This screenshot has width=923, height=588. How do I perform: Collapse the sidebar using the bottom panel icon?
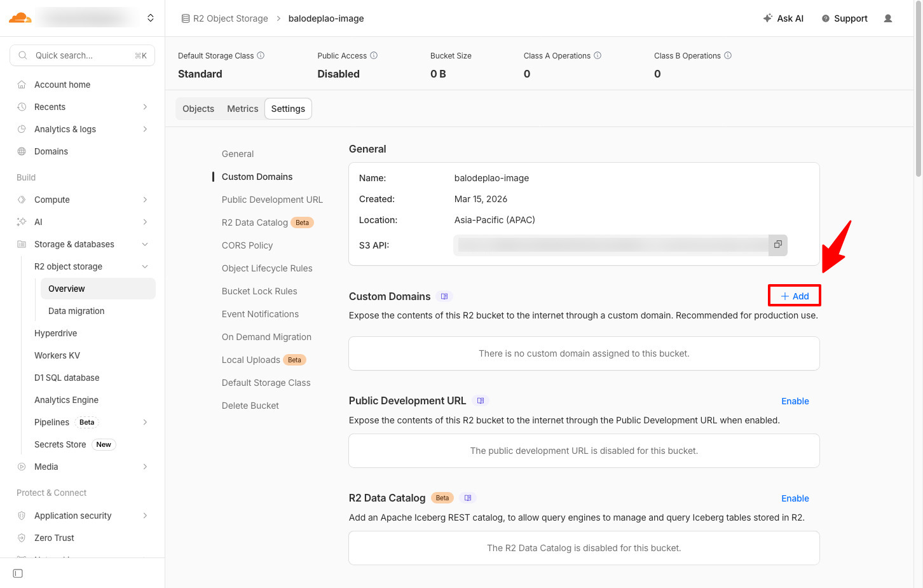point(18,573)
